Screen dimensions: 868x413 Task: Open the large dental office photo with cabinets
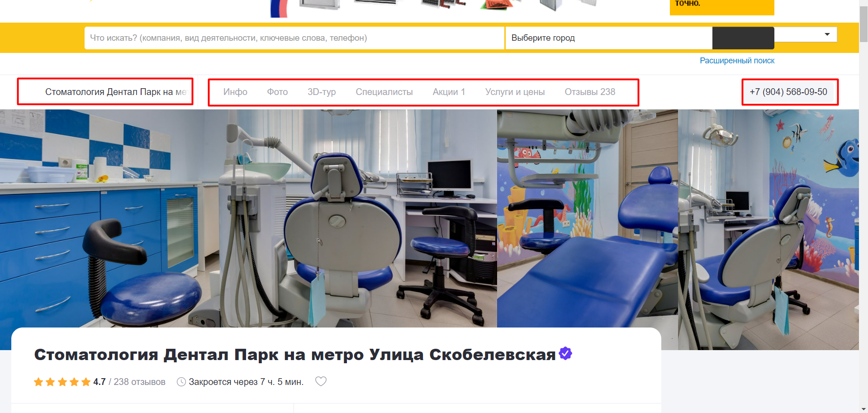248,218
